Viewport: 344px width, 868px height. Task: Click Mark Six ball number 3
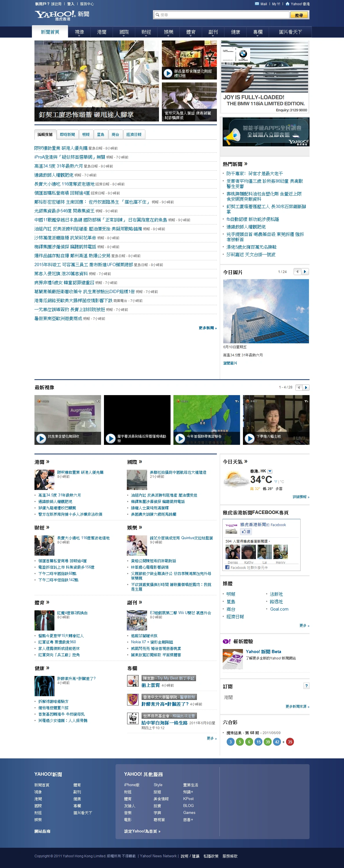pos(231,742)
